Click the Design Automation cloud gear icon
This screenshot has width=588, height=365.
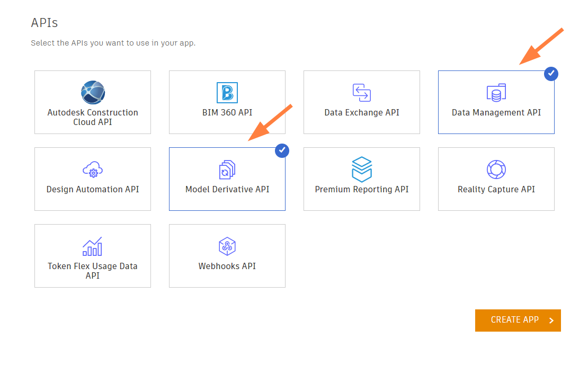point(93,170)
